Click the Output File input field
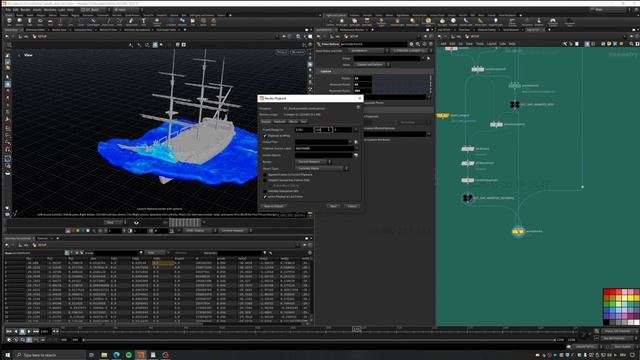This screenshot has width=640, height=360. 323,142
